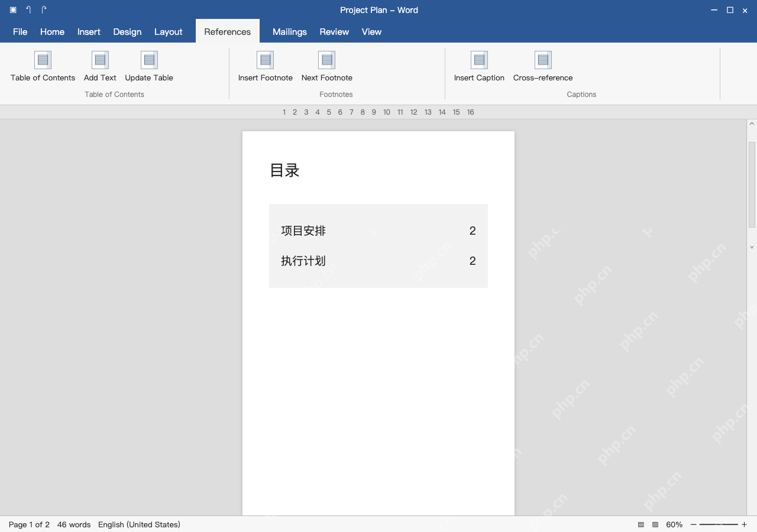Click the 目录 heading in the document

284,170
